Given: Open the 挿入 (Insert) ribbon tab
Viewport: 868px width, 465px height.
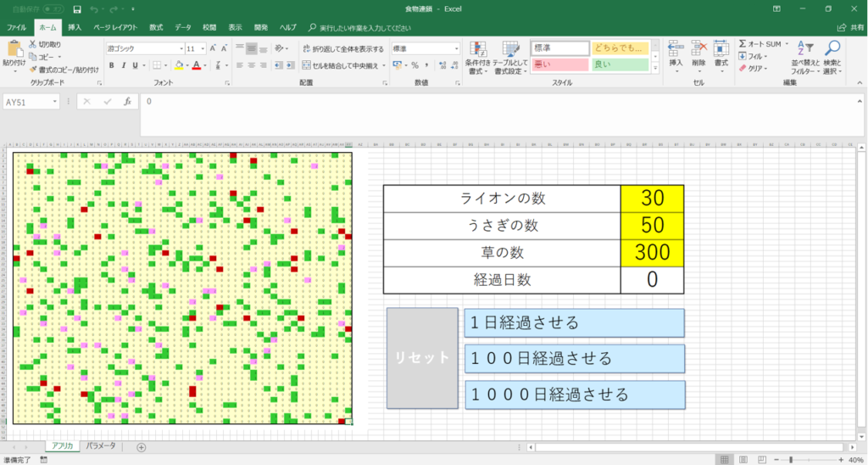Looking at the screenshot, I should (x=75, y=27).
